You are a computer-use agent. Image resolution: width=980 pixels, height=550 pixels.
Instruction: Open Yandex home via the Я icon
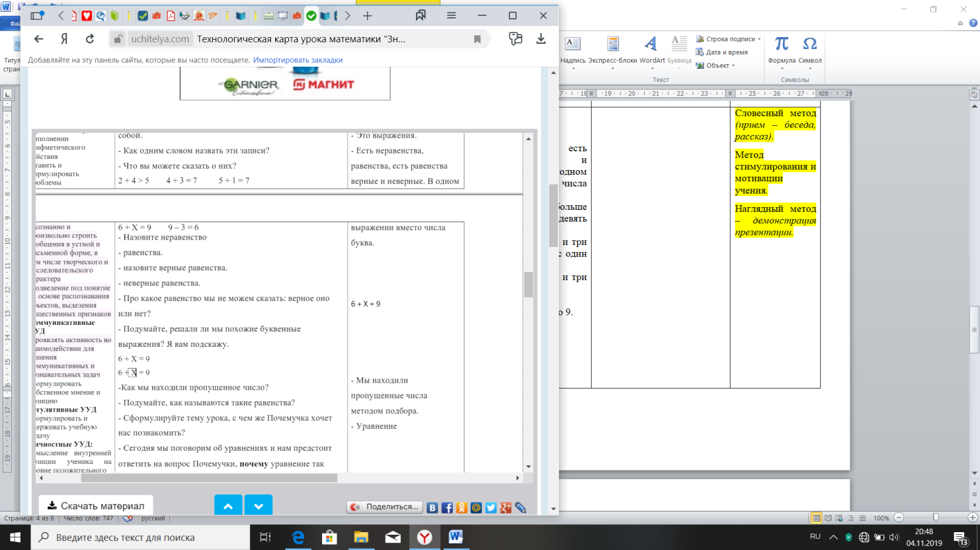pyautogui.click(x=64, y=39)
